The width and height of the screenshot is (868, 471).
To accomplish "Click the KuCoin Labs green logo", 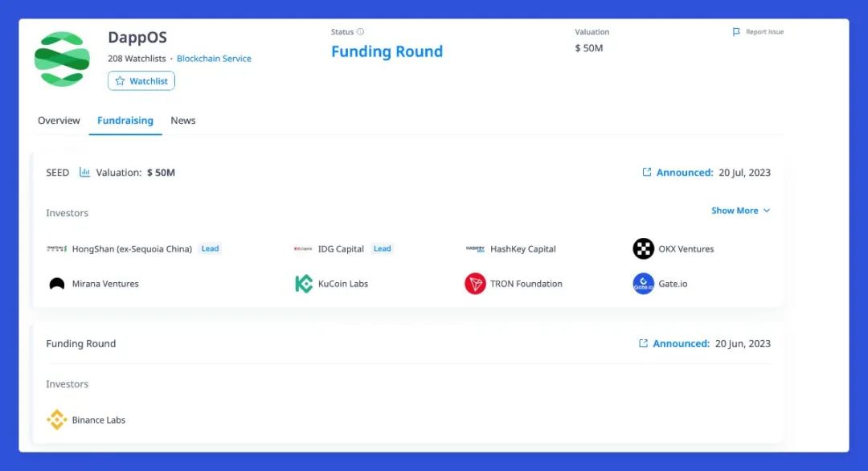I will (x=303, y=284).
